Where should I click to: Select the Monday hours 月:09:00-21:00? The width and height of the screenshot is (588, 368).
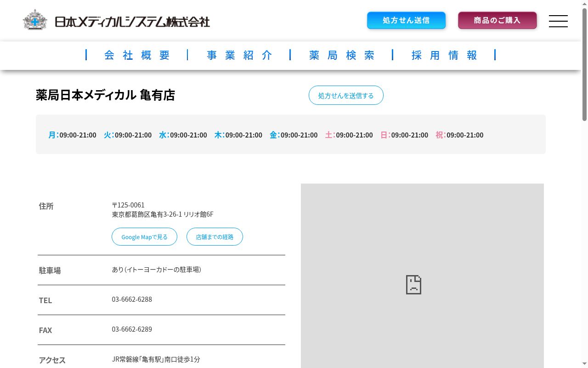(x=72, y=135)
